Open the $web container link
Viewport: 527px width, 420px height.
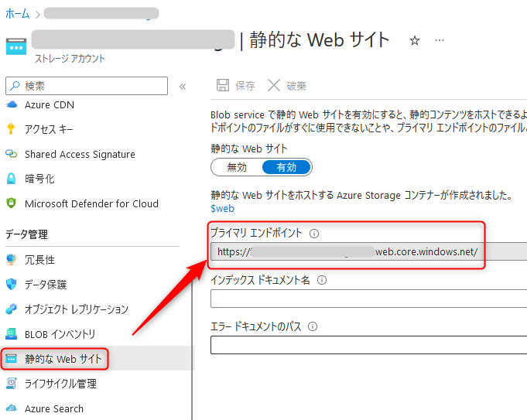[222, 208]
